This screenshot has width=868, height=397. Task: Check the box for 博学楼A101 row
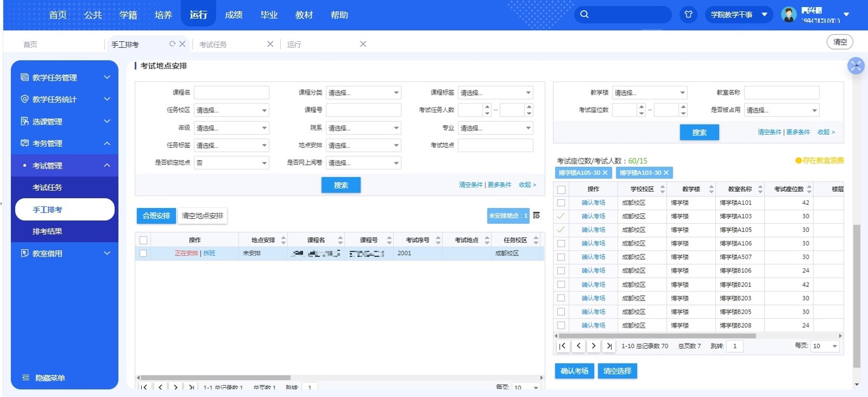561,203
